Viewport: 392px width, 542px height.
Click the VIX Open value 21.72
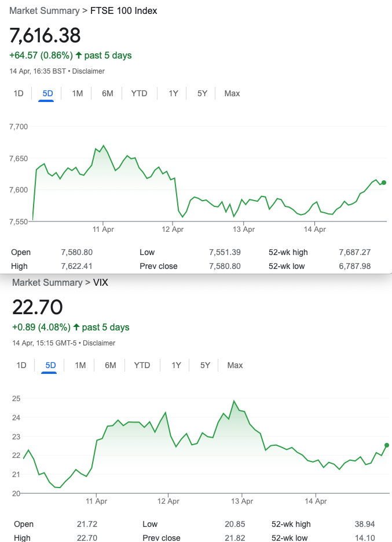point(87,525)
